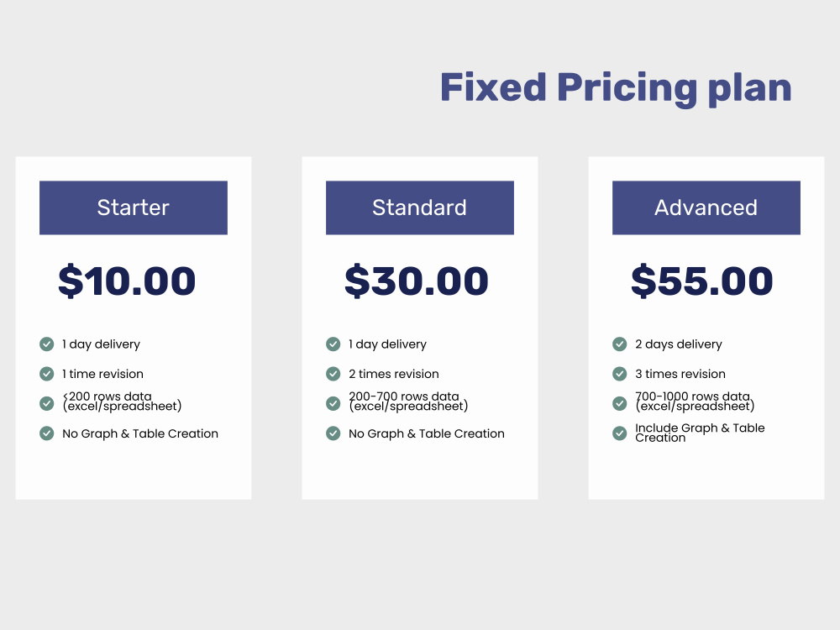Screen dimensions: 840x630
Task: Click checkmark beside 2 days delivery
Action: point(620,344)
